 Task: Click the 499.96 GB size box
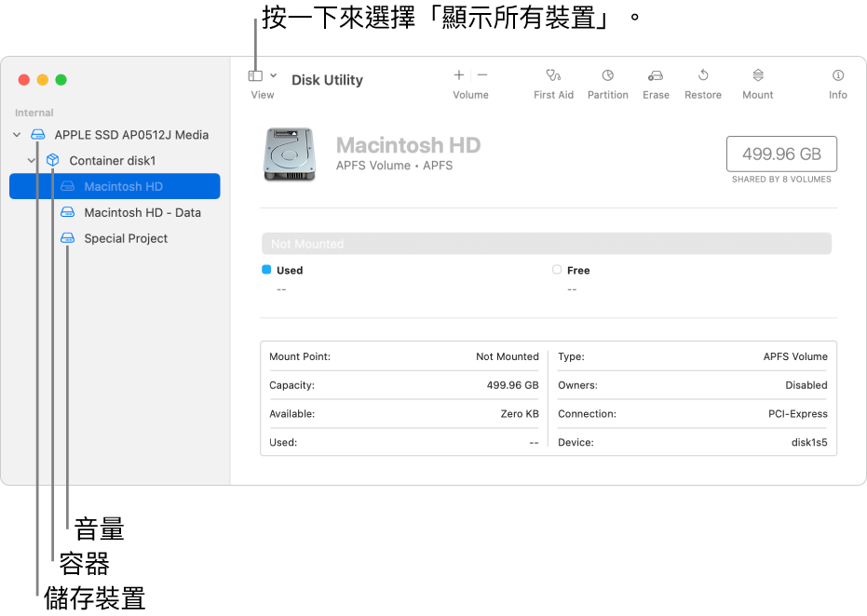(x=781, y=154)
